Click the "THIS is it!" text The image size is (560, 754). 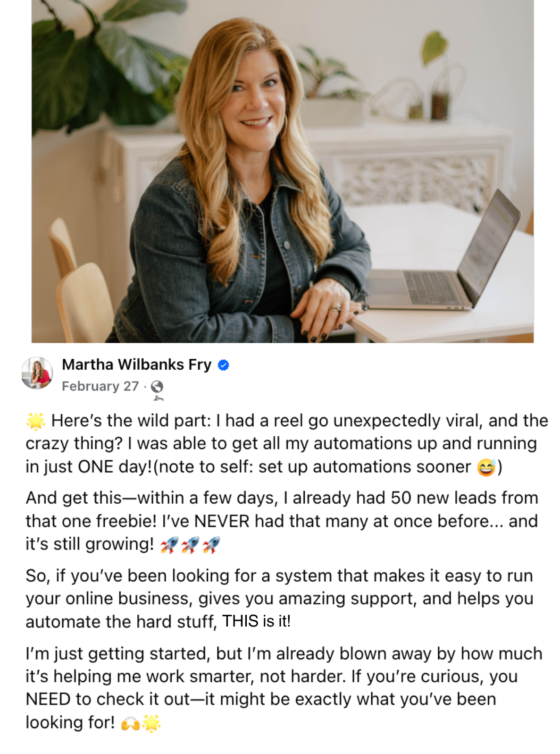coord(256,621)
